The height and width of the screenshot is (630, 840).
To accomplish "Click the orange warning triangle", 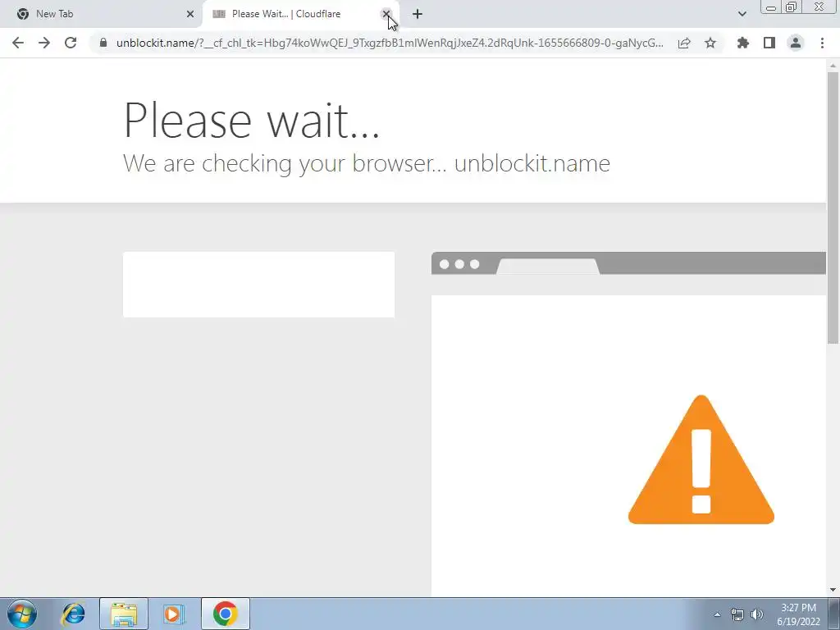I will (x=701, y=460).
